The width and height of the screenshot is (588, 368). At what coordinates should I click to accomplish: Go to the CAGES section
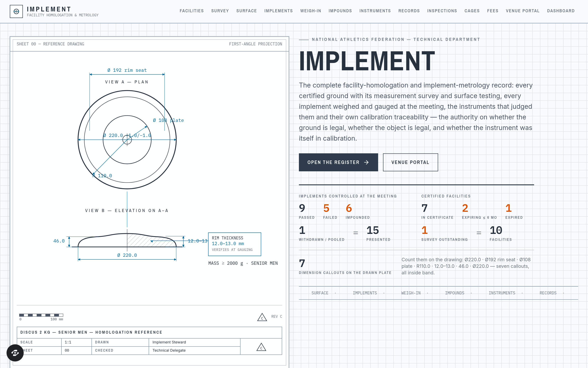coord(472,11)
